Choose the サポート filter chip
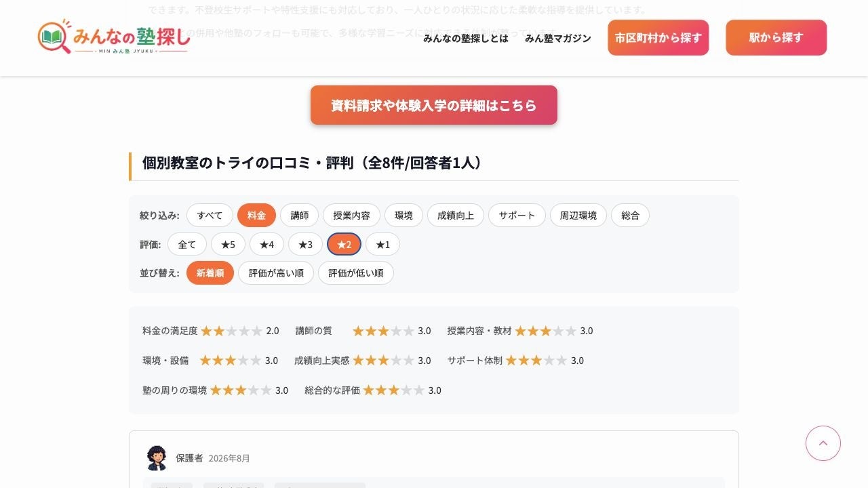This screenshot has height=488, width=868. [517, 216]
